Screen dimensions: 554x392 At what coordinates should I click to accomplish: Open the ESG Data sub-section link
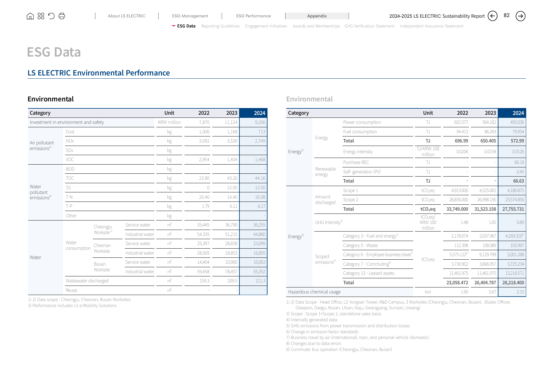tap(186, 26)
